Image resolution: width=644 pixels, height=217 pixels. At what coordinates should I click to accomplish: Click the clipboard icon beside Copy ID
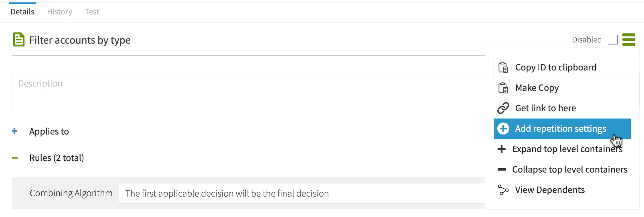[503, 67]
